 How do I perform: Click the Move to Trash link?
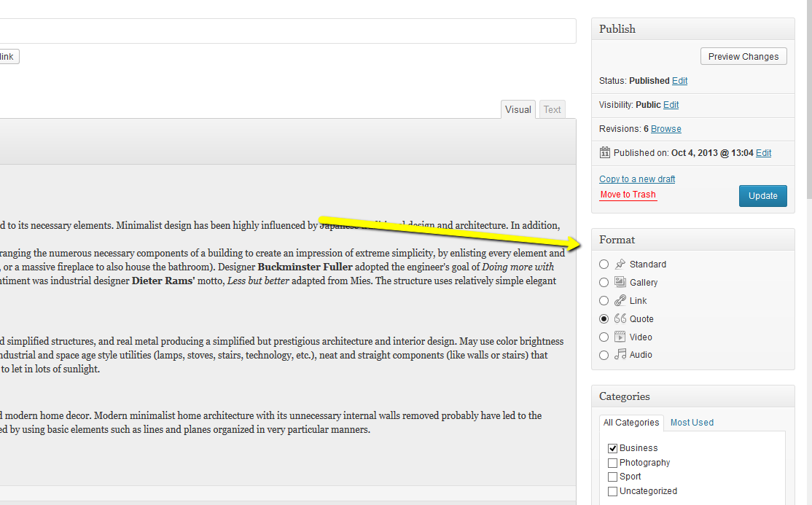click(628, 195)
